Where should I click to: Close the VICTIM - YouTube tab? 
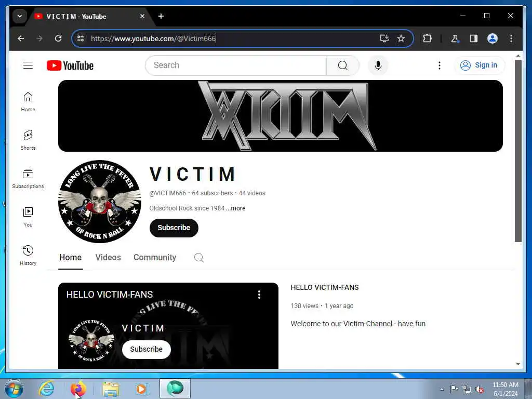(142, 16)
